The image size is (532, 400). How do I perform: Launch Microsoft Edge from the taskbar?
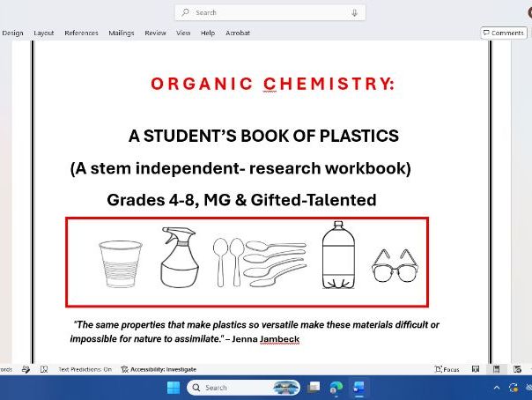click(x=336, y=388)
